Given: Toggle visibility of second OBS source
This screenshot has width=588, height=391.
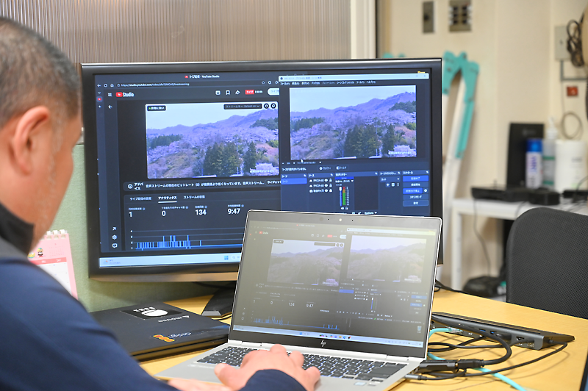Looking at the screenshot, I should tap(326, 186).
